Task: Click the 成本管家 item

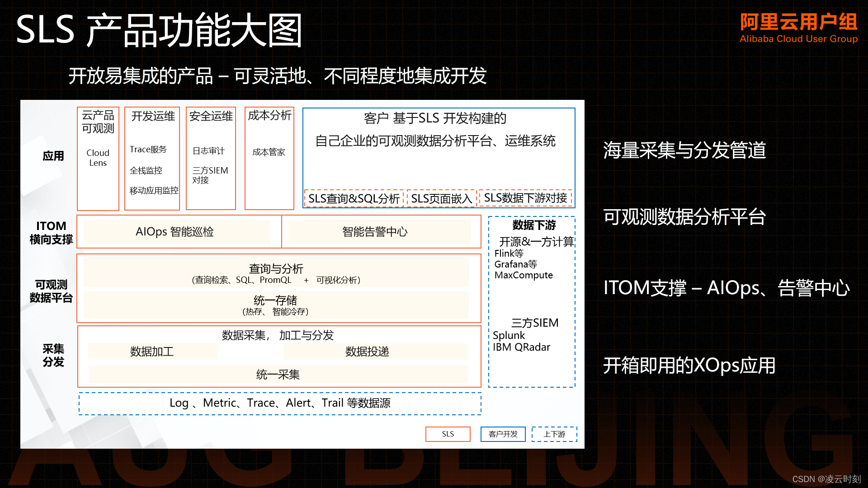Action: click(x=269, y=152)
